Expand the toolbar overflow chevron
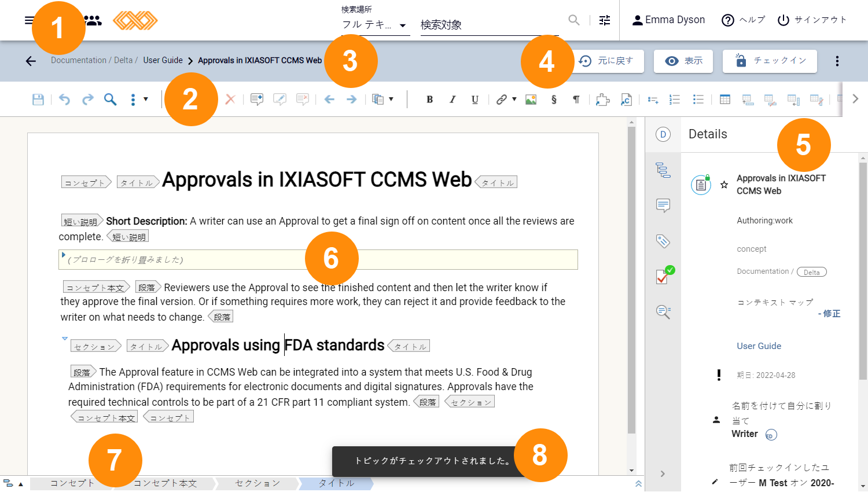 click(x=855, y=99)
